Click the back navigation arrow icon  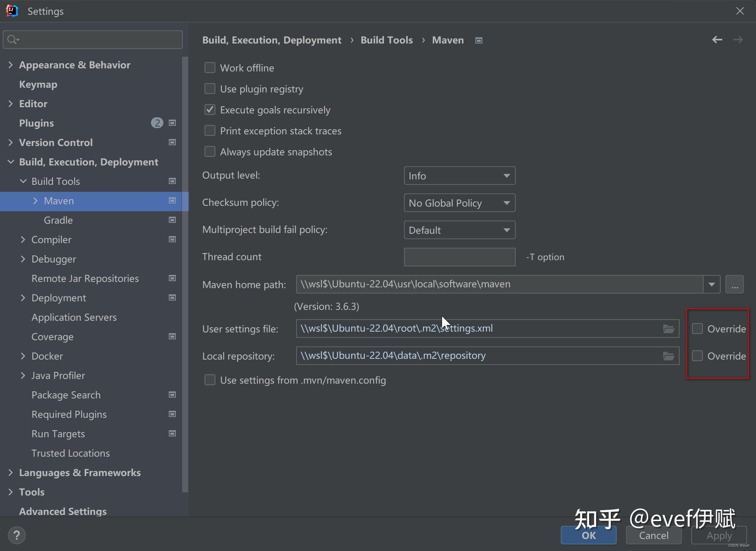717,40
